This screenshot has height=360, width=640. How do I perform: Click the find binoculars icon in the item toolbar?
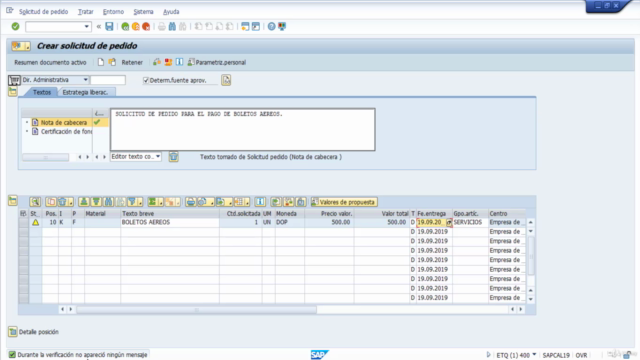click(x=108, y=202)
